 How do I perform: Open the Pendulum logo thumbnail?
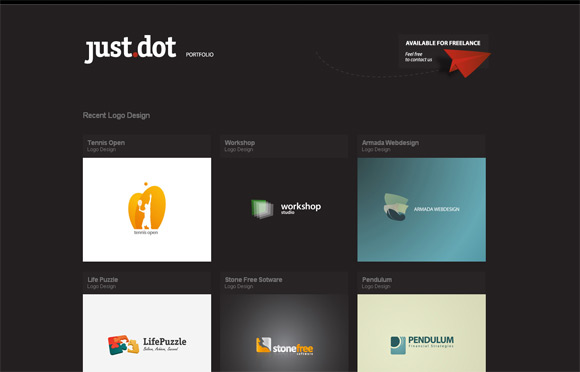tap(422, 333)
